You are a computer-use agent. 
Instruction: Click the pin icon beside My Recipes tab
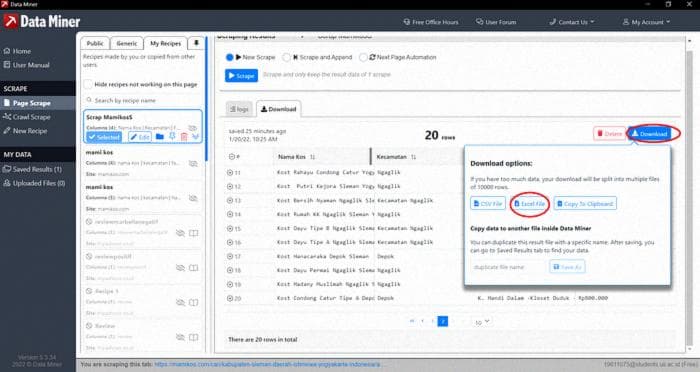click(x=196, y=43)
